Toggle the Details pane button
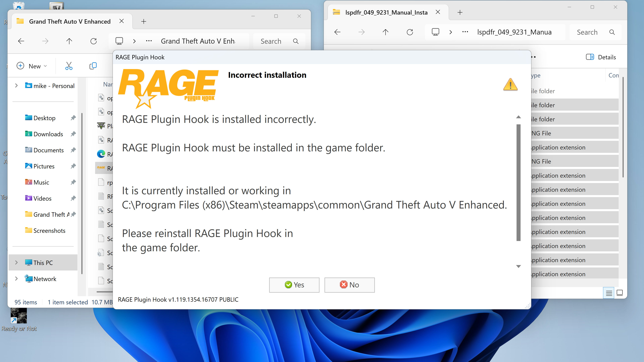644x362 pixels. (601, 57)
